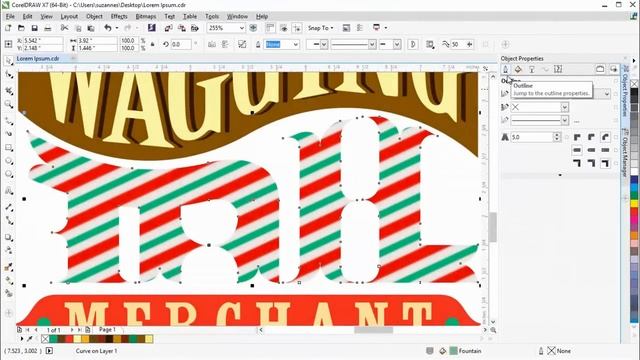This screenshot has width=640, height=360.
Task: Choose round line cap
Action: 591,150
